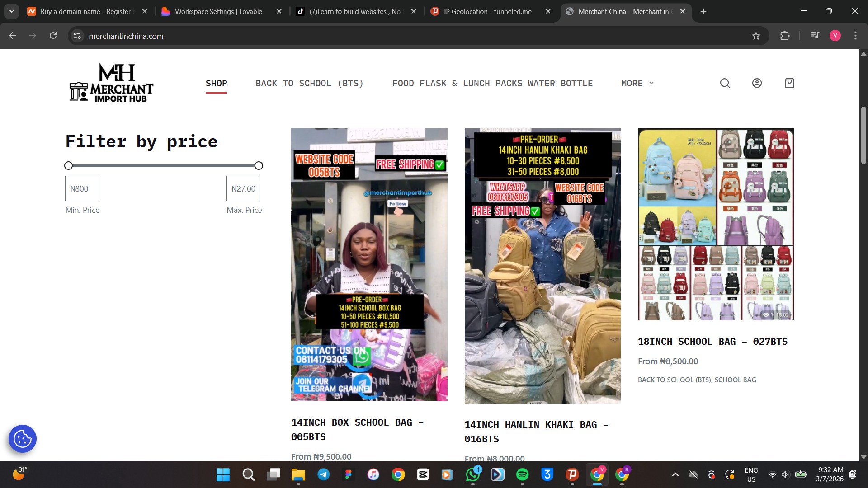Viewport: 868px width, 488px height.
Task: Click the Merchant Import Hub logo
Action: (111, 83)
